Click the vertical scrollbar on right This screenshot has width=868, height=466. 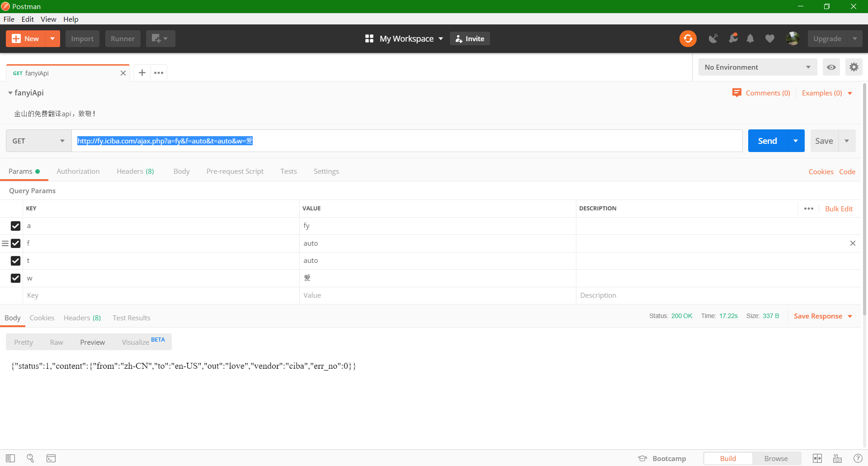(864, 199)
